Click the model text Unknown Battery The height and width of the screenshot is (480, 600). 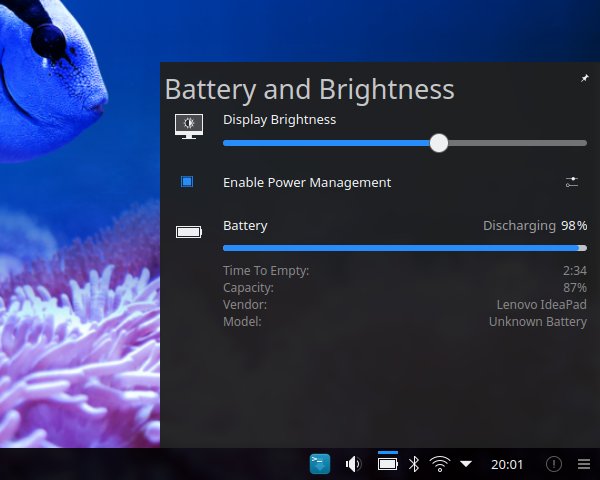click(538, 322)
